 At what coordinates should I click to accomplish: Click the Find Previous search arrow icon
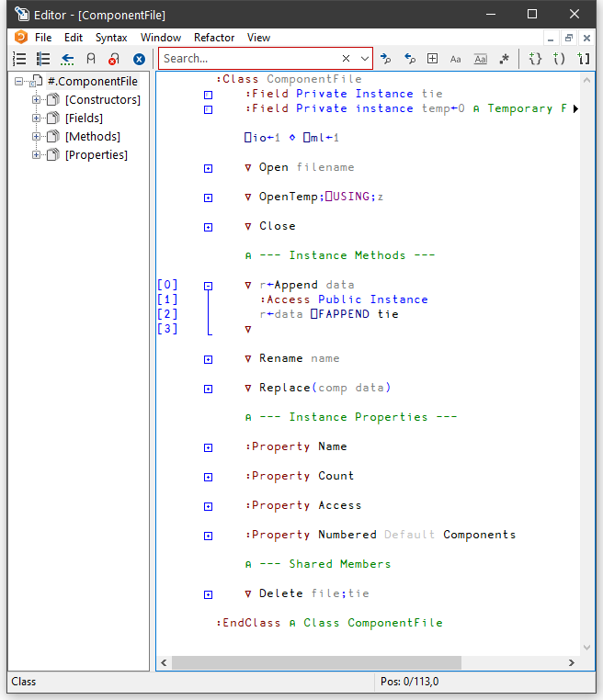click(x=410, y=59)
